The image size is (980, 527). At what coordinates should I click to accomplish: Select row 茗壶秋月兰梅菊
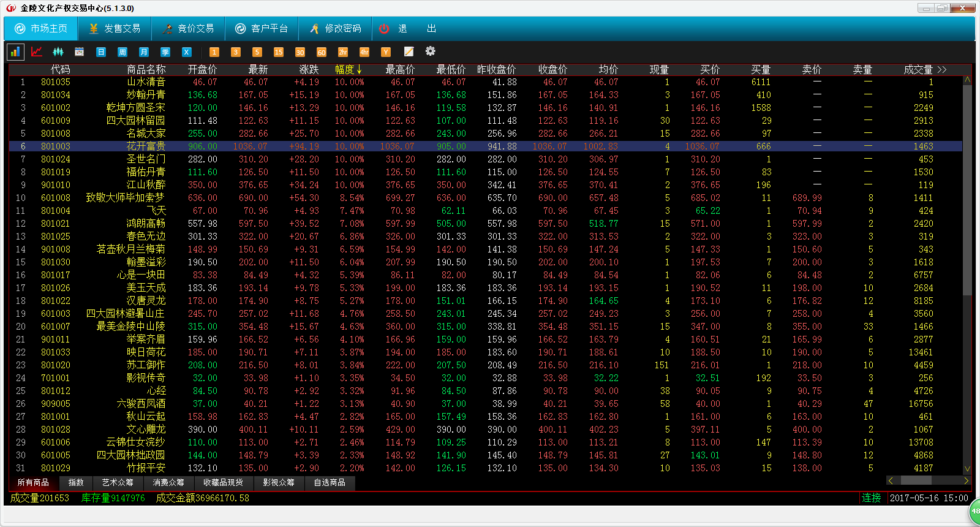click(485, 249)
